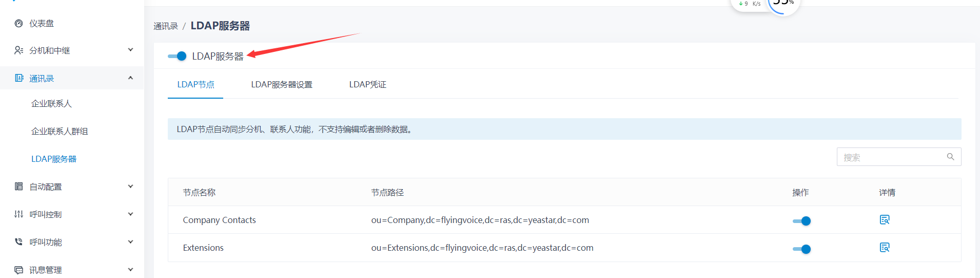Open 企业联系人群组 in the sidebar
980x278 pixels.
point(60,132)
